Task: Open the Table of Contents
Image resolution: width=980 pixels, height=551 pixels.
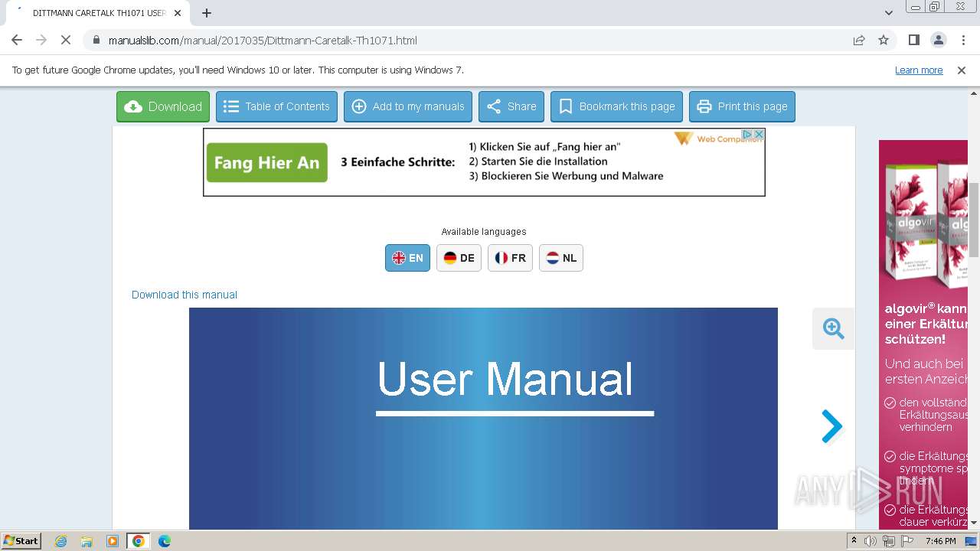Action: pyautogui.click(x=276, y=106)
